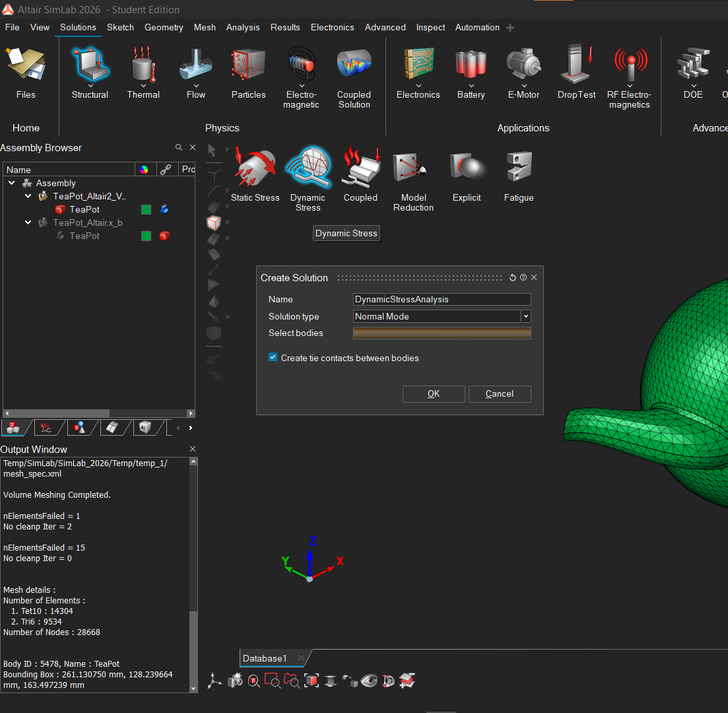Reset the Create Solution dialog
This screenshot has width=728, height=713.
[513, 277]
